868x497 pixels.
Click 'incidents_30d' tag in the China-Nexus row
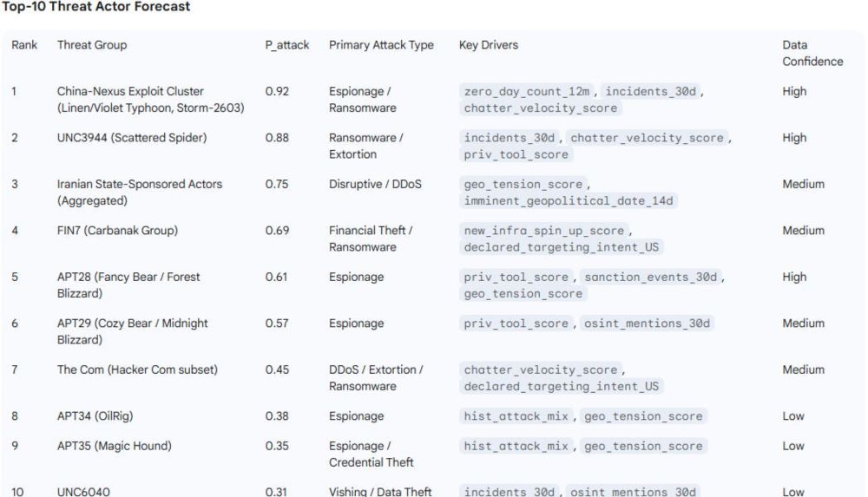[650, 91]
